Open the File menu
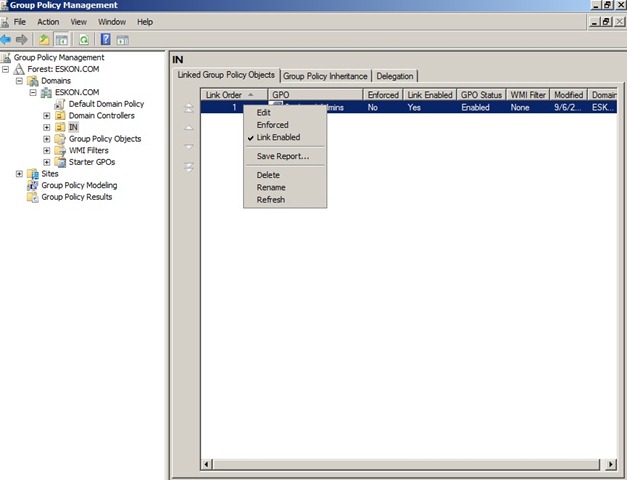627x480 pixels. (20, 22)
